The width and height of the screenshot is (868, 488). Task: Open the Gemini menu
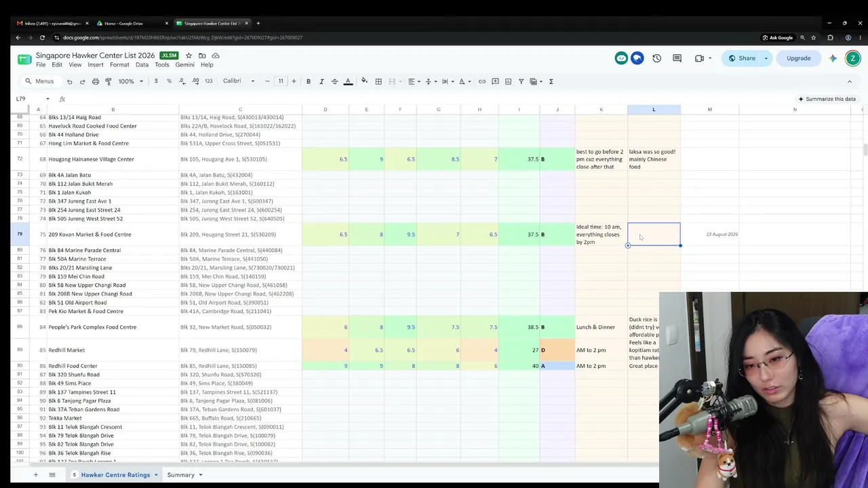tap(185, 65)
